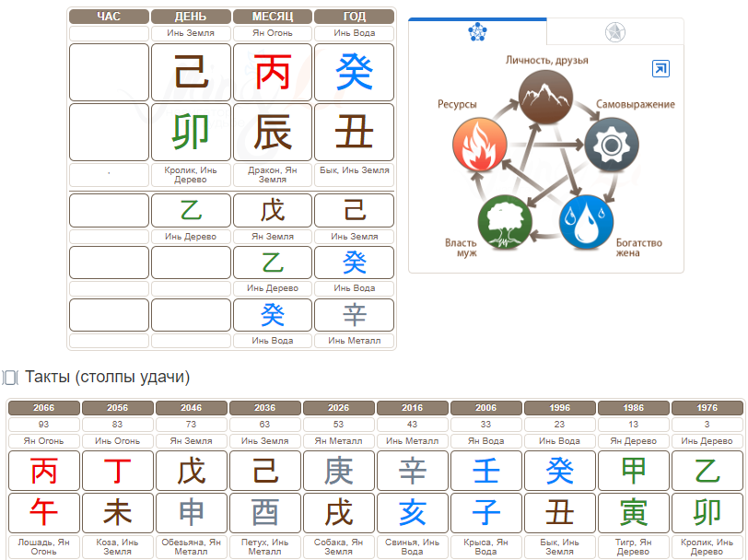
Task: Click the ДЕНЬ column header
Action: click(191, 16)
